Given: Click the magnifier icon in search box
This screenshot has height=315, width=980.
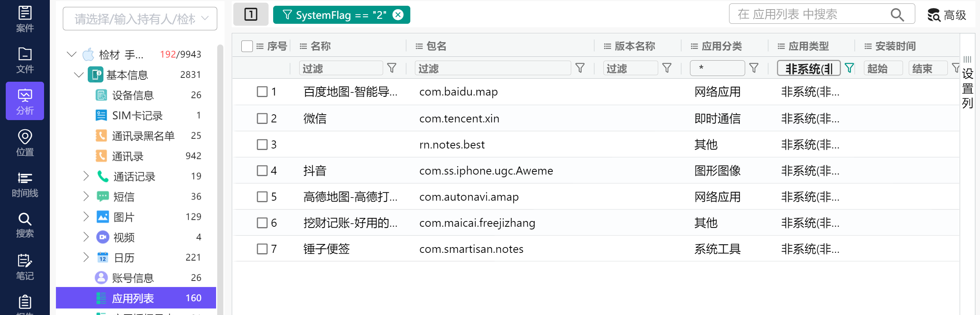Looking at the screenshot, I should (897, 15).
